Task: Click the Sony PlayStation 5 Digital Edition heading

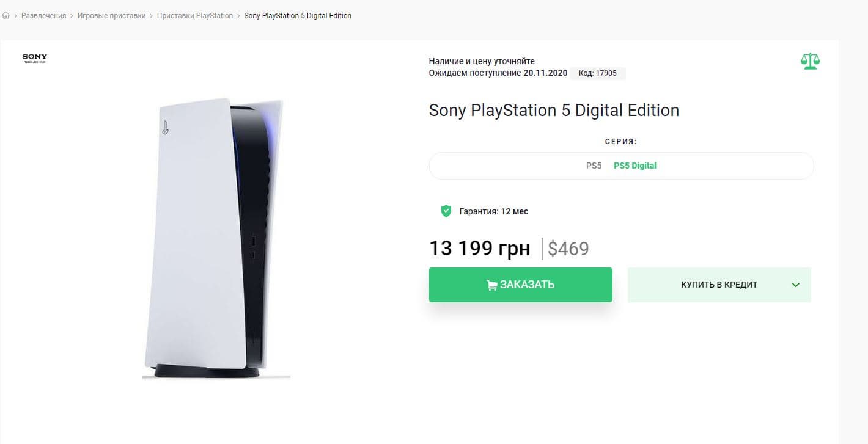Action: (554, 111)
